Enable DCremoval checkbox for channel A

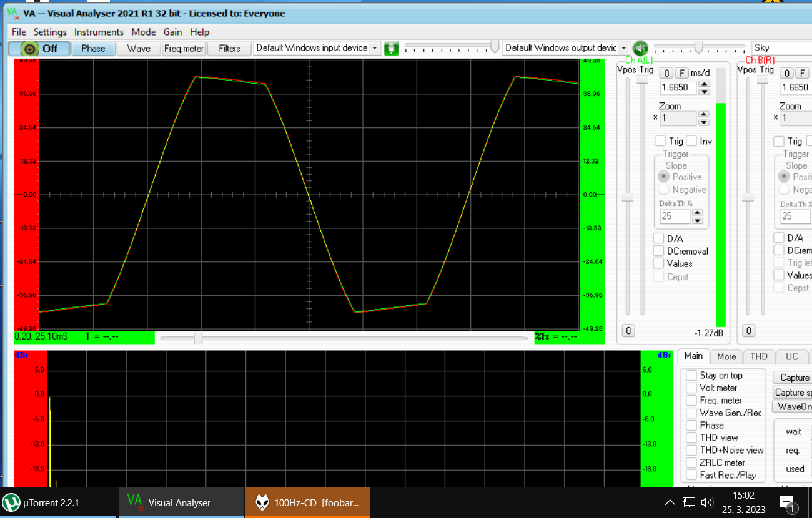pyautogui.click(x=659, y=251)
